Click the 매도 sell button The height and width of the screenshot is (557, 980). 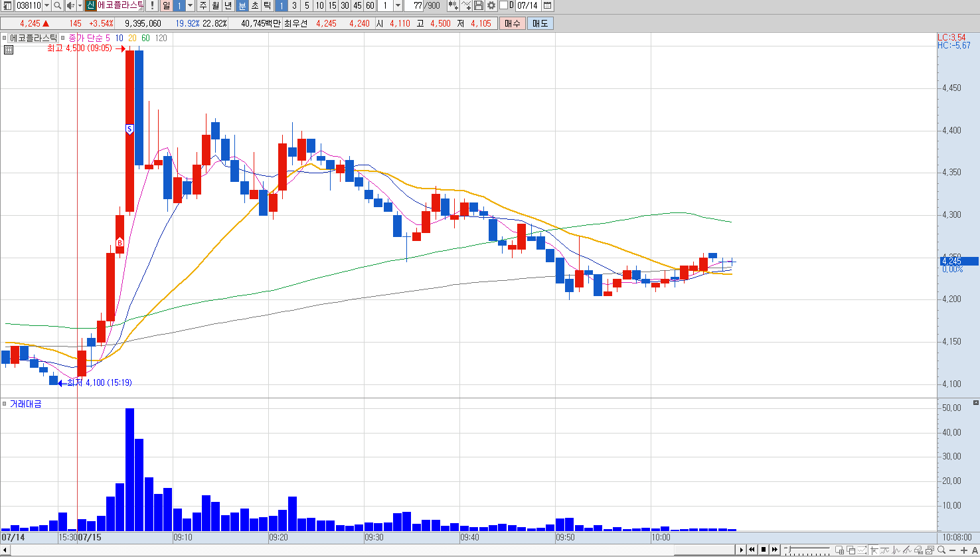[540, 23]
